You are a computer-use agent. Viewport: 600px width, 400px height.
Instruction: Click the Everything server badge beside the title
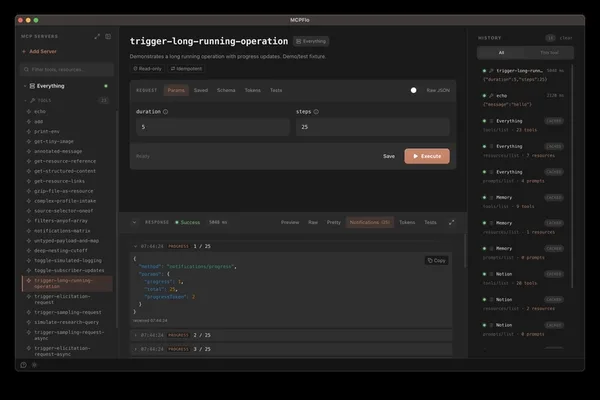pos(311,41)
